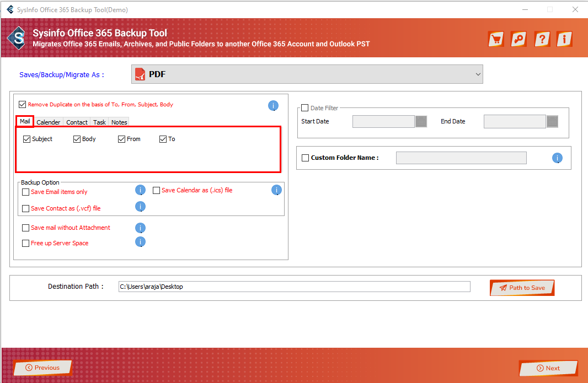Click the Saves/Backup/Migrate As label
Image resolution: width=588 pixels, height=383 pixels.
(x=61, y=74)
